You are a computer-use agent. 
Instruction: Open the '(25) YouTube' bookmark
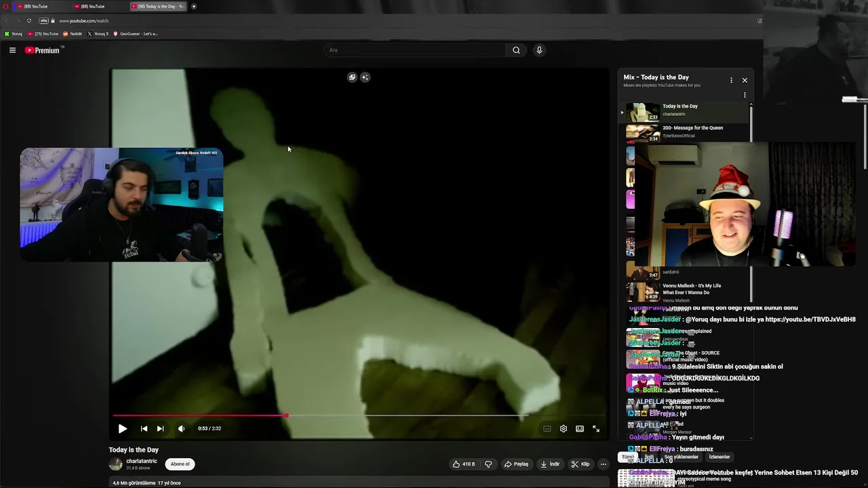pyautogui.click(x=43, y=34)
